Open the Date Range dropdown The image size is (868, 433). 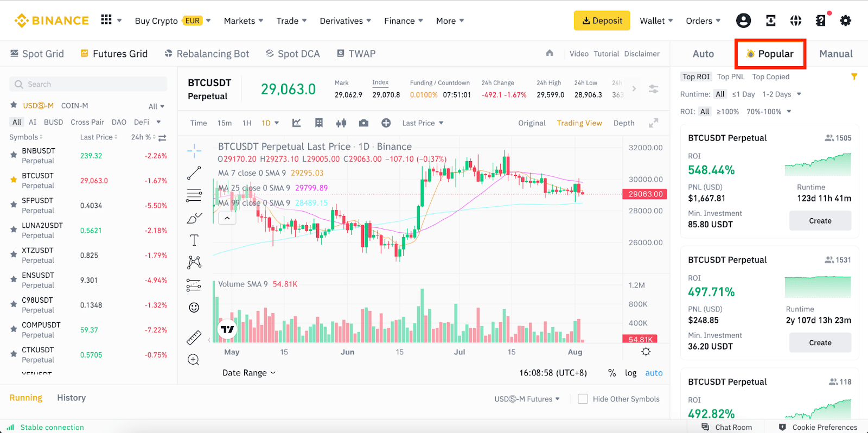pos(249,373)
